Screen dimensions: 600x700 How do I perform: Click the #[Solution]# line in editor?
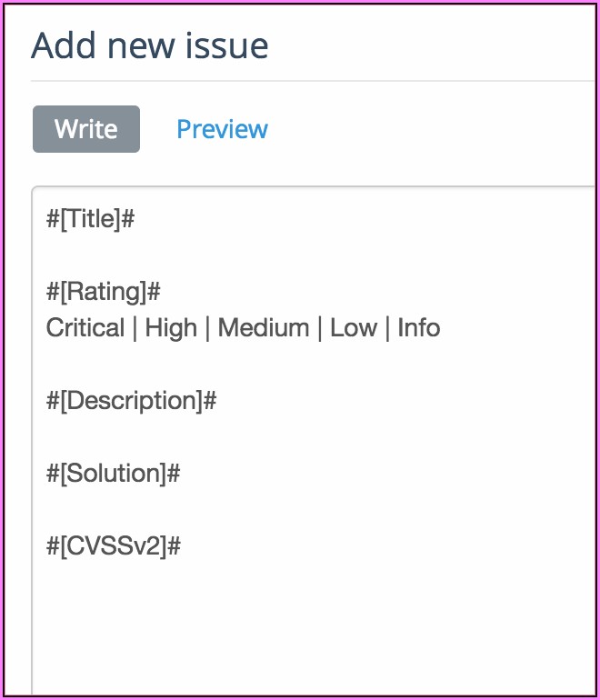pyautogui.click(x=113, y=474)
